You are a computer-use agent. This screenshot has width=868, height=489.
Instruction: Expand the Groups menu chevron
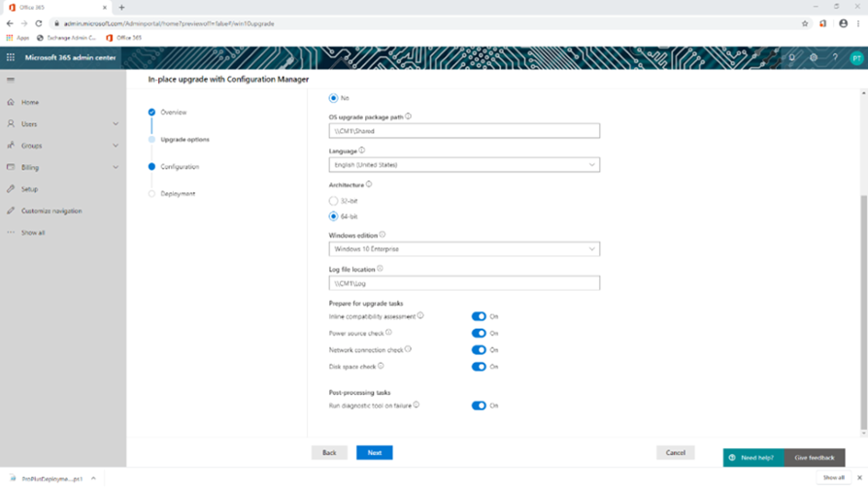click(116, 146)
